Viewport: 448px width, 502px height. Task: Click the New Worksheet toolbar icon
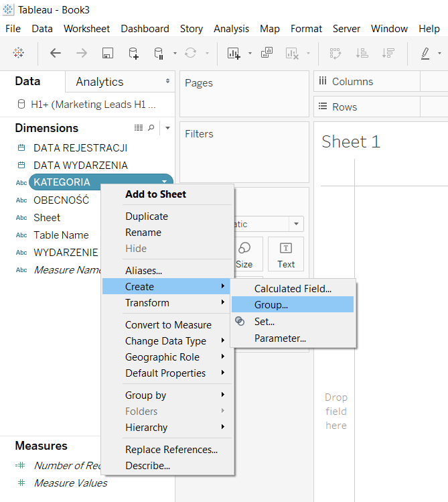point(234,53)
